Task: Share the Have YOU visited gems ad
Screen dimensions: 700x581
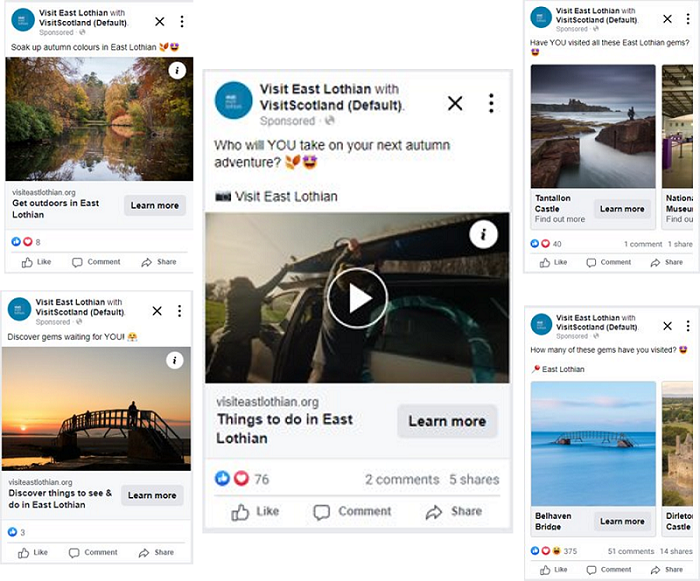Action: [x=667, y=263]
